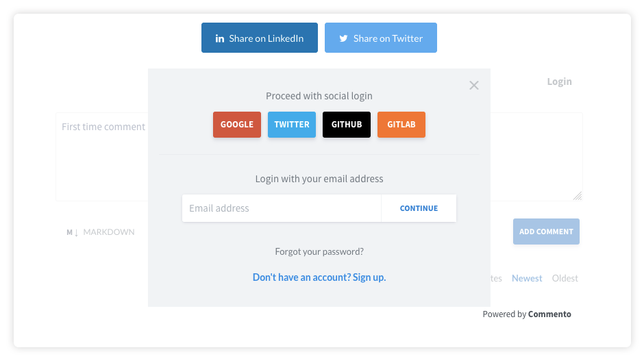Click the Markdown M-arrow icon

pyautogui.click(x=73, y=232)
